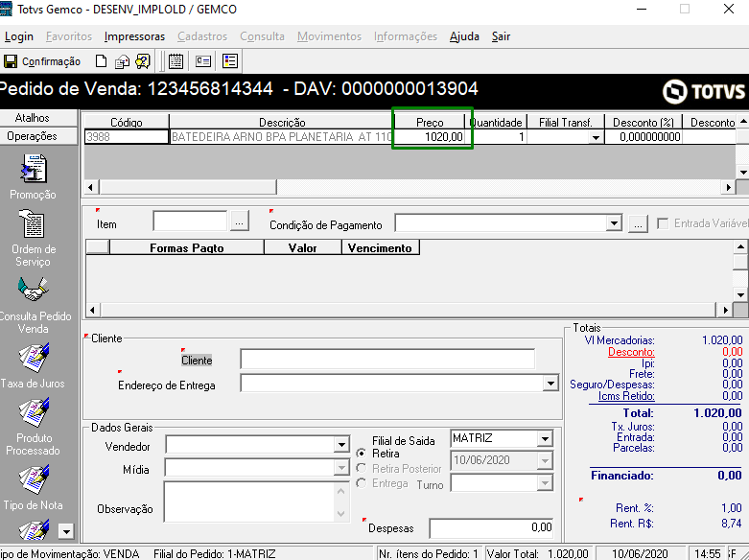Select the Entrega radio option
The height and width of the screenshot is (560, 749).
point(362,483)
